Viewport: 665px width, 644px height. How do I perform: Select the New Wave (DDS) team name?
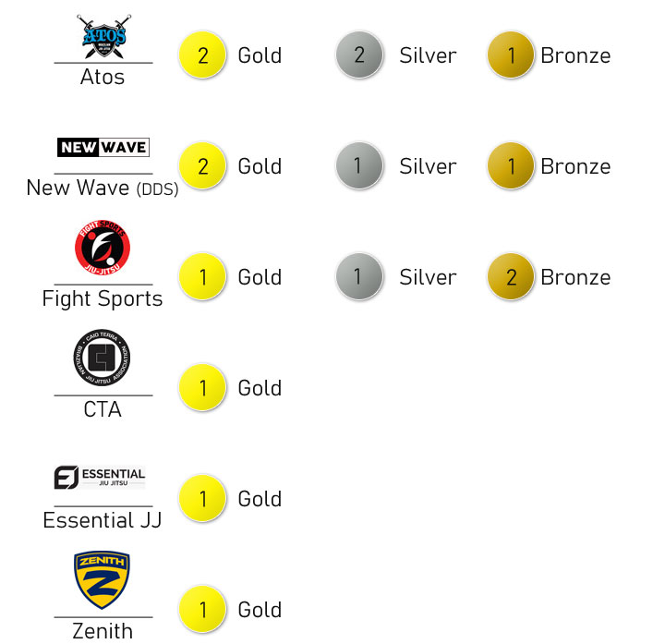(x=103, y=188)
